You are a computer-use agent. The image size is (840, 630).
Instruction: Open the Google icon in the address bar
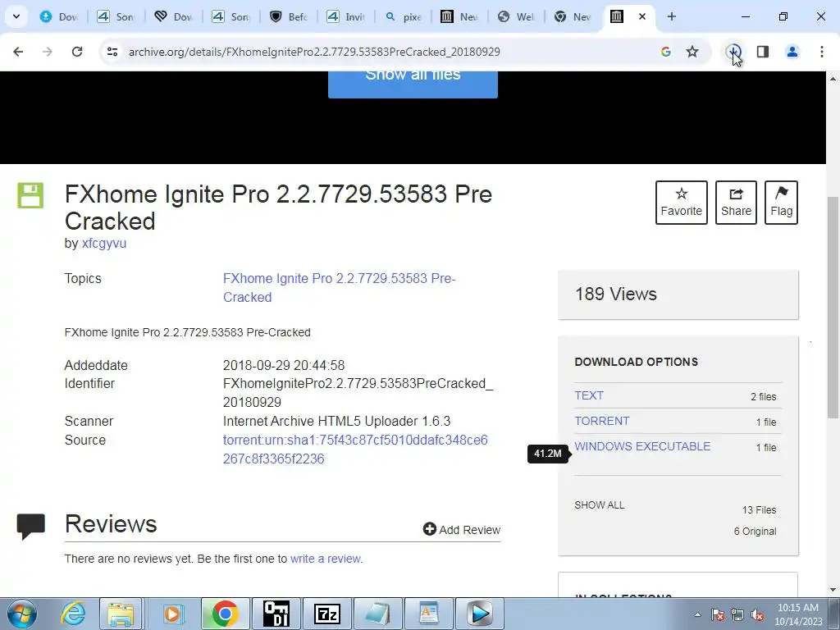[x=666, y=52]
